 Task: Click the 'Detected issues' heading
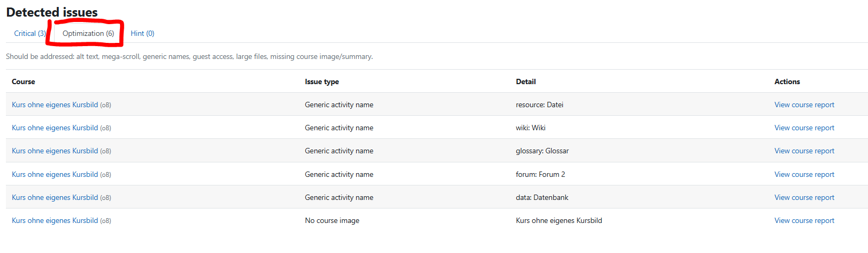point(52,12)
